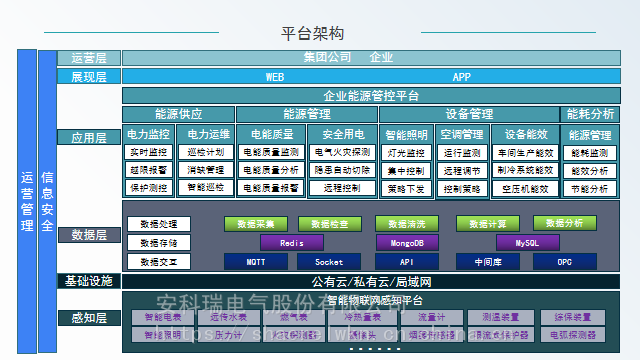This screenshot has height=360, width=640.
Task: Select the 运行监测 box under 空调管理
Action: (x=462, y=153)
